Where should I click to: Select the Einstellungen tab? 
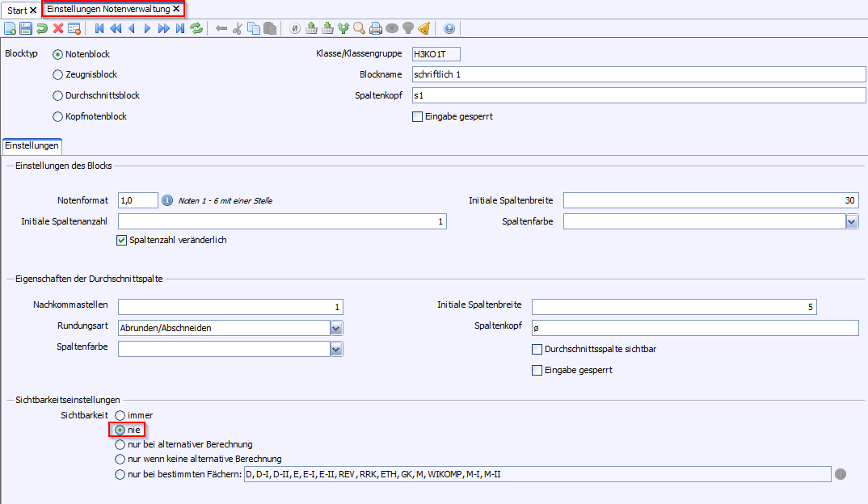pyautogui.click(x=32, y=146)
